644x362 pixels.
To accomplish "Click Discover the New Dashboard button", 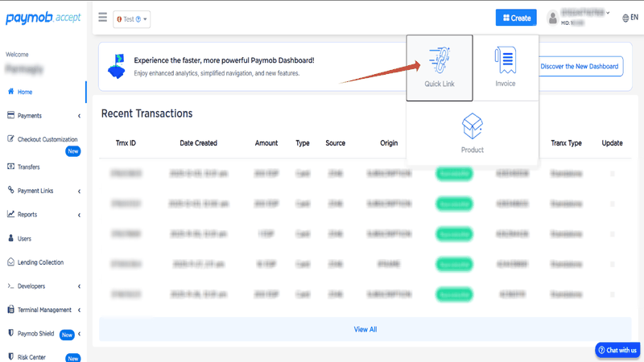I will (x=580, y=66).
